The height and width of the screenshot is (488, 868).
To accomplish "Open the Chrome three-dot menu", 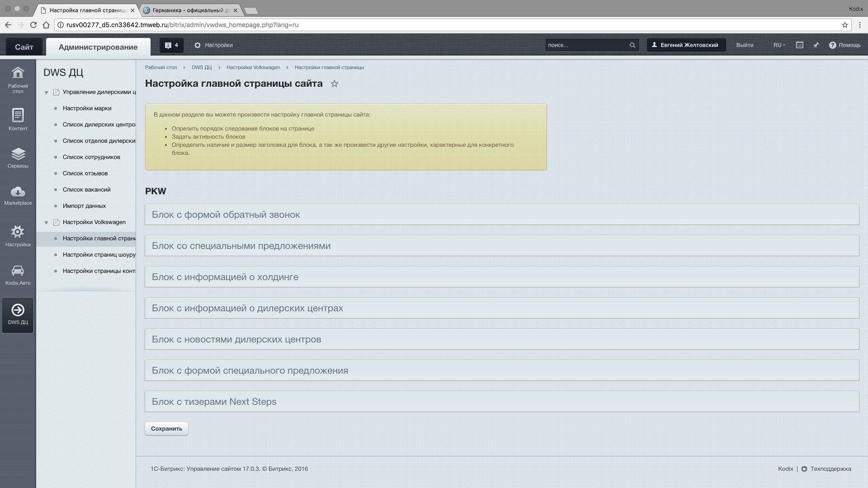I will 860,25.
